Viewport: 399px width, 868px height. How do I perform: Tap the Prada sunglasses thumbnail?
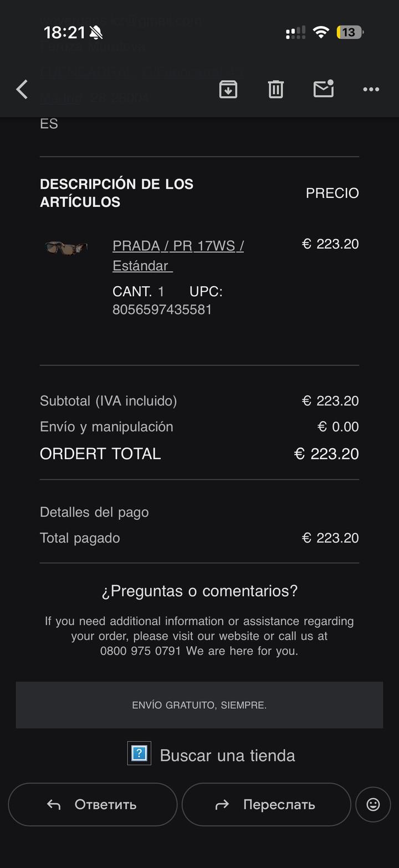tap(66, 247)
